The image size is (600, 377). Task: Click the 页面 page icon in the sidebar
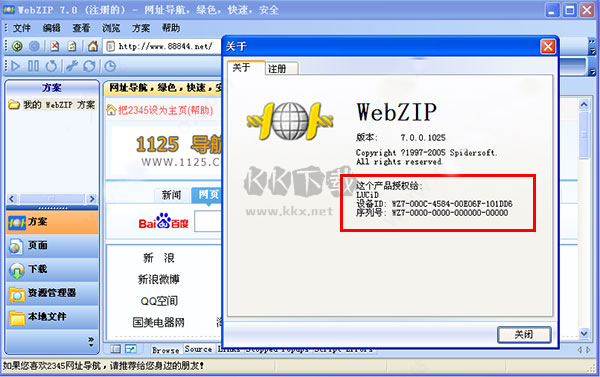[16, 246]
